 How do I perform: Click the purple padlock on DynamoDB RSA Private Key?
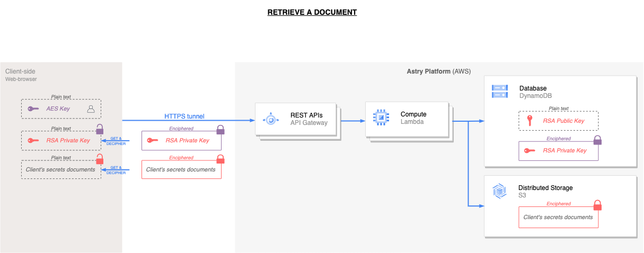click(597, 140)
